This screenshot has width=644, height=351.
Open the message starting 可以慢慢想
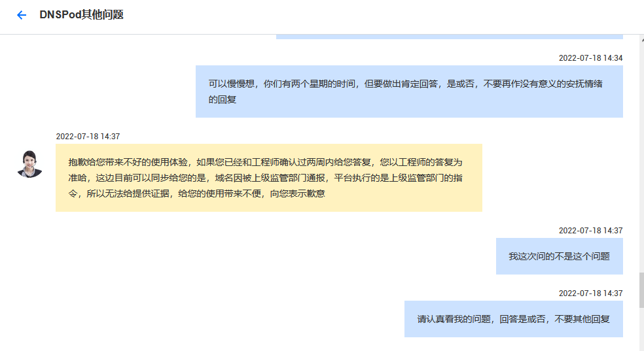coord(409,92)
